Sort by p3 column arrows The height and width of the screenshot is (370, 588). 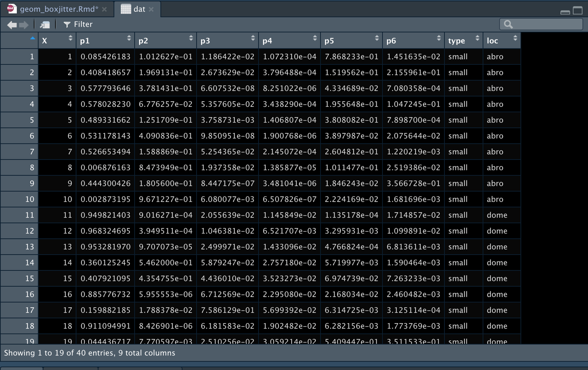[253, 38]
